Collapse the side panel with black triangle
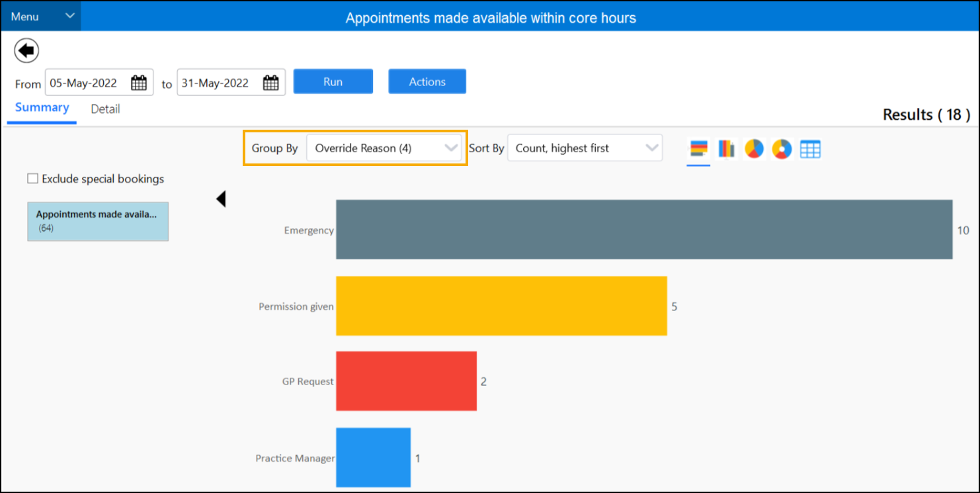Viewport: 980px width, 493px height. point(222,199)
